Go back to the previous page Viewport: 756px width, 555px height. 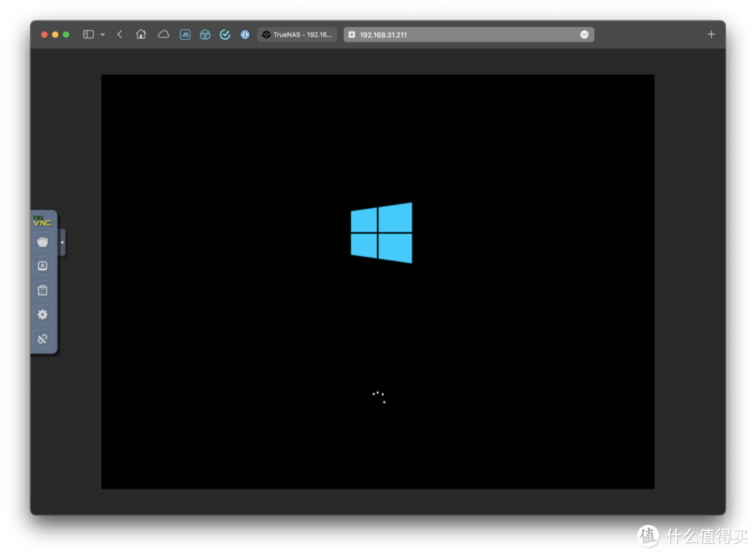coord(120,34)
